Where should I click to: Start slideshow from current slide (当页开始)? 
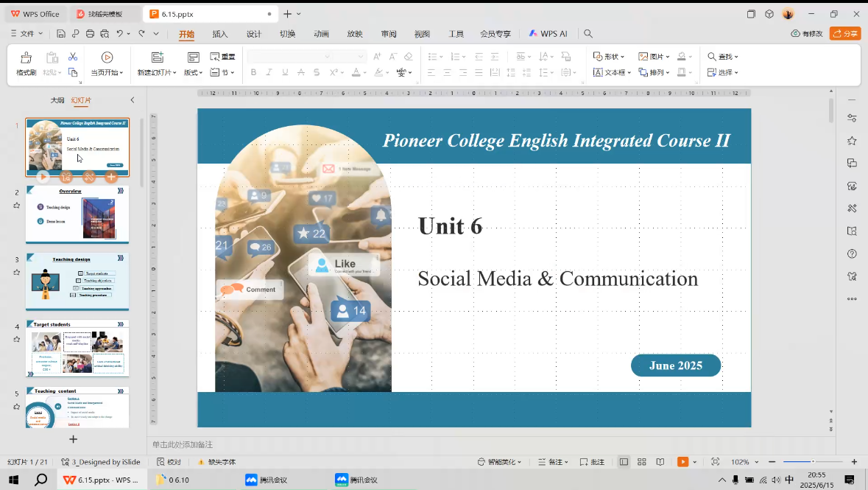coord(107,63)
